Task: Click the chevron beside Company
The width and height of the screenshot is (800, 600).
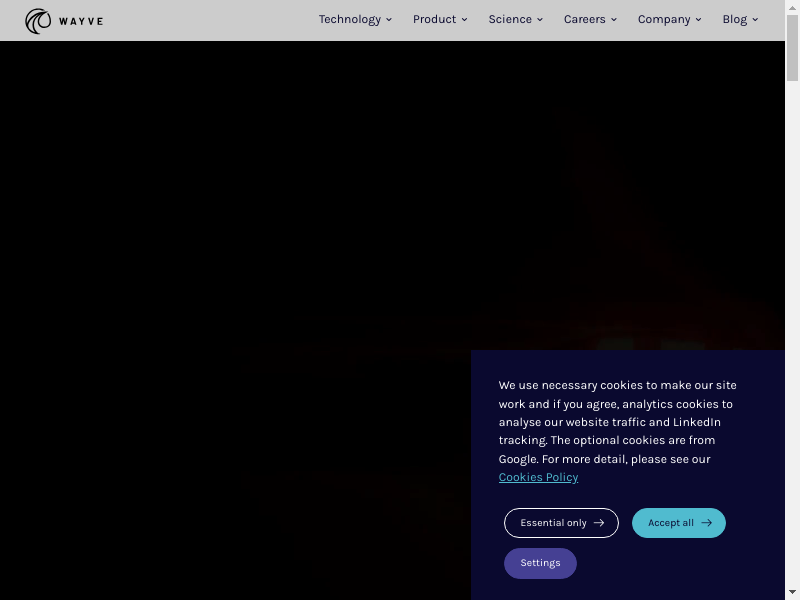Action: click(698, 20)
